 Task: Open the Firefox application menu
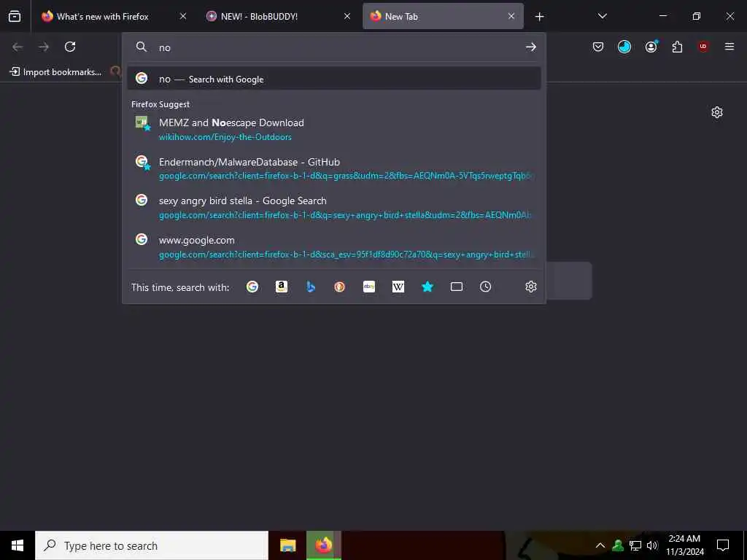(x=729, y=47)
